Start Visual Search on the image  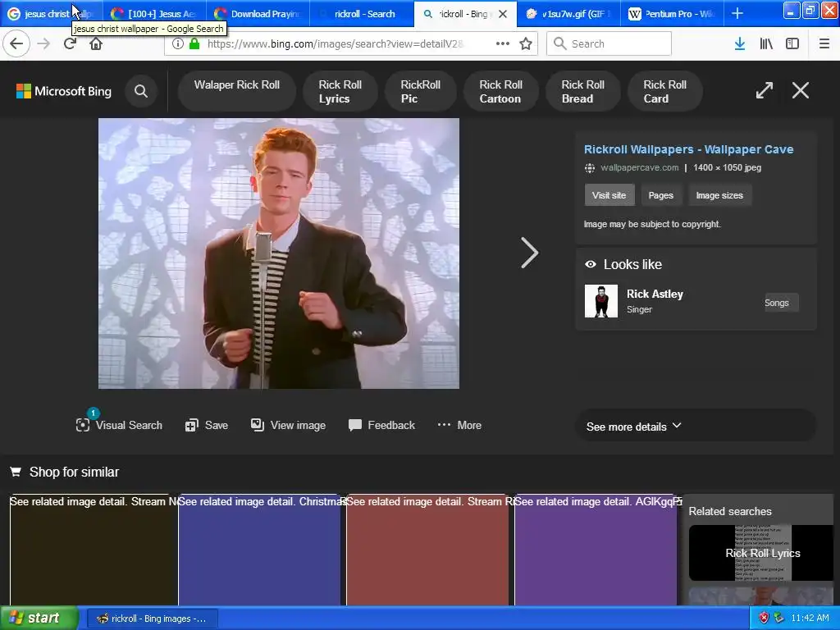point(119,425)
